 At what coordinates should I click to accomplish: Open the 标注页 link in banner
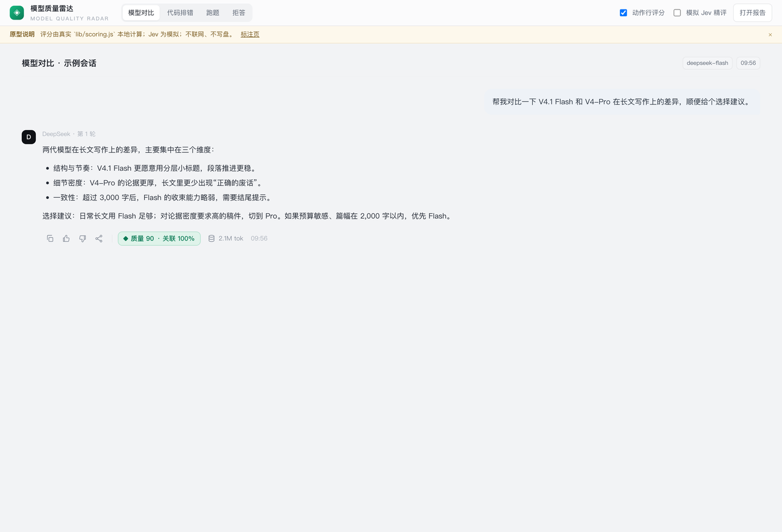tap(250, 34)
